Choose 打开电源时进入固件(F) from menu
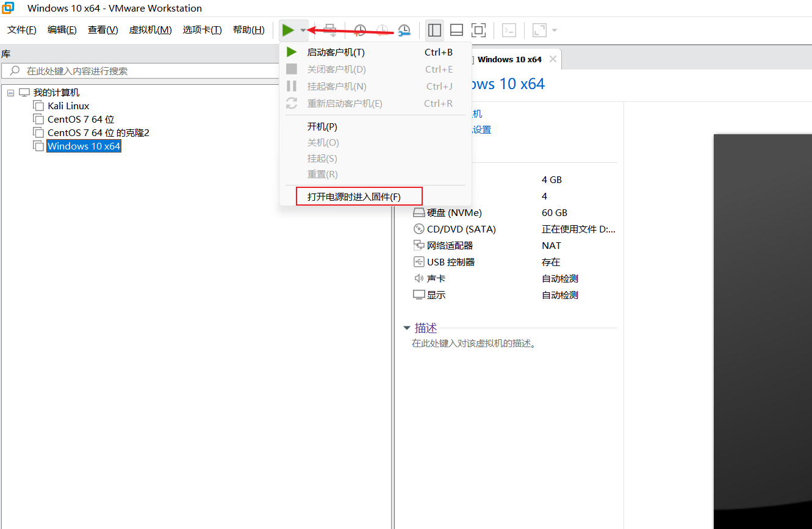The image size is (812, 529). 354,196
